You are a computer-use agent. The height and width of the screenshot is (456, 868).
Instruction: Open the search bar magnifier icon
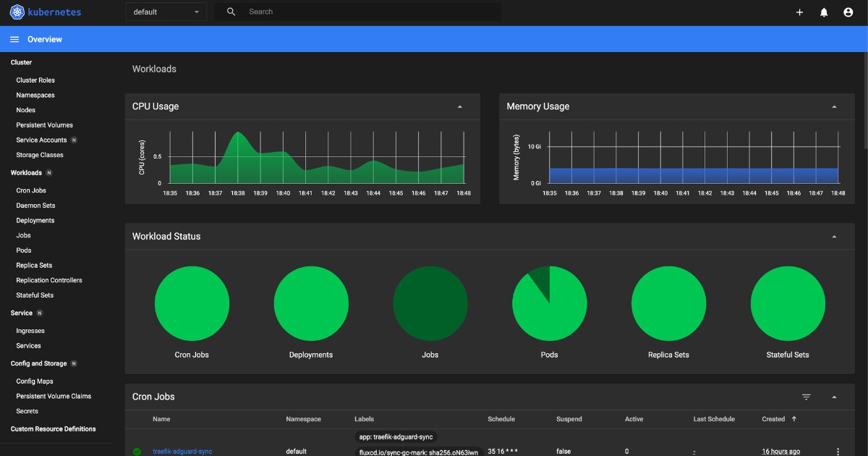(x=231, y=12)
